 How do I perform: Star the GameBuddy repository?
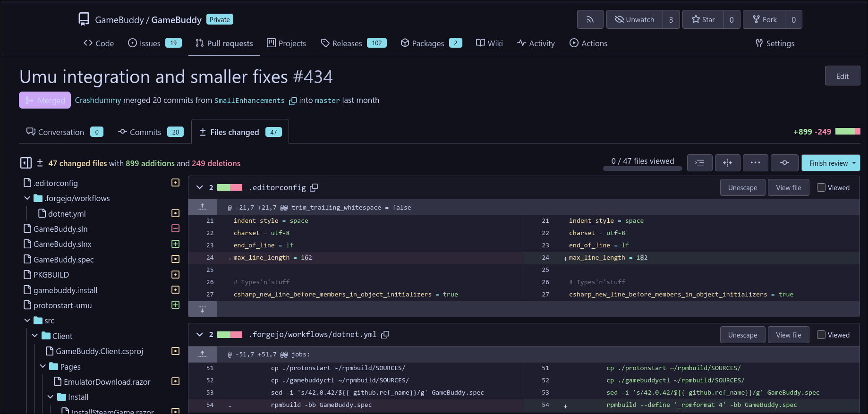703,19
